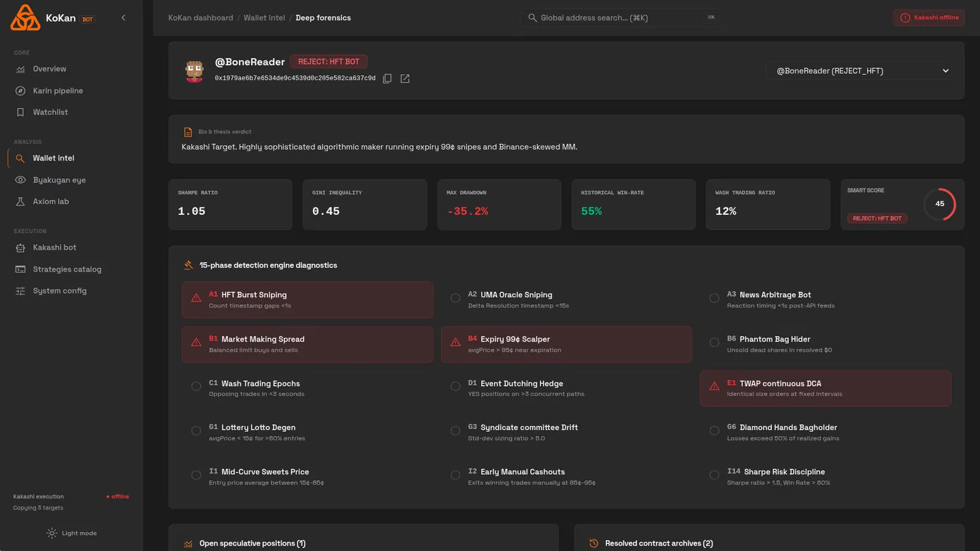
Task: Click the E1 TWAP continuous DCA warning icon
Action: click(x=715, y=386)
